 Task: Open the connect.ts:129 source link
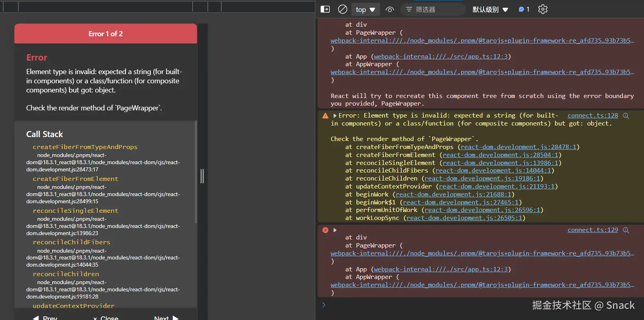click(x=593, y=230)
